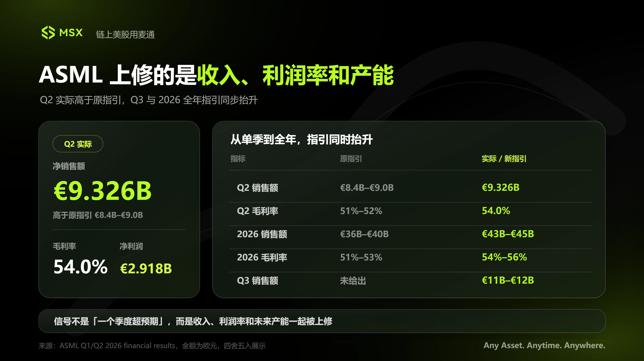Click the €11B–€12B Q3 guidance value

tap(508, 280)
